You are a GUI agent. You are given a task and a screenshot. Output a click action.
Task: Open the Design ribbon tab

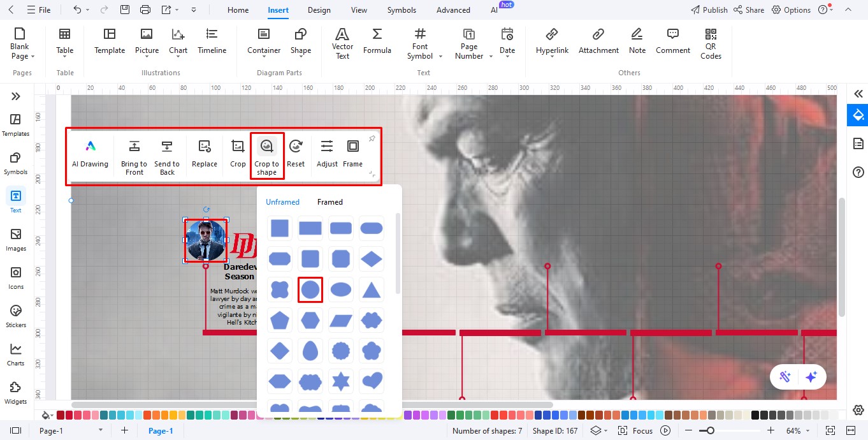click(319, 10)
